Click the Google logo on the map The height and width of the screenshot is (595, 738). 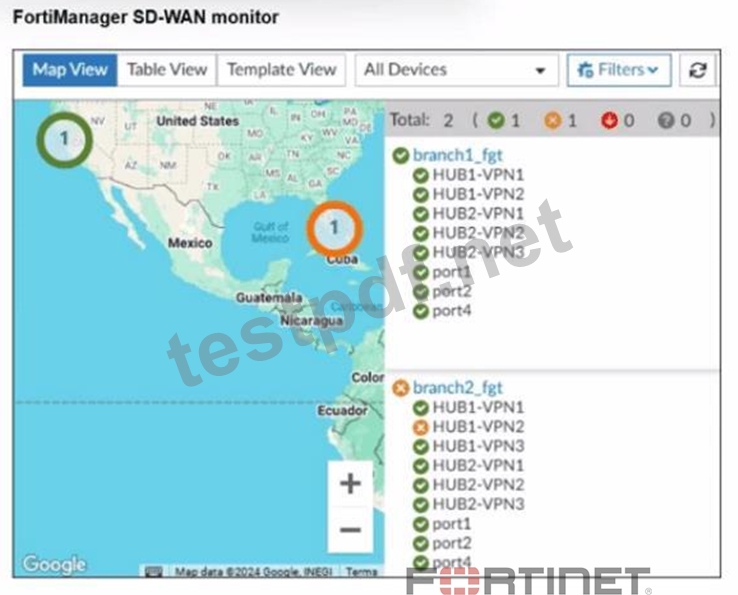click(x=54, y=564)
